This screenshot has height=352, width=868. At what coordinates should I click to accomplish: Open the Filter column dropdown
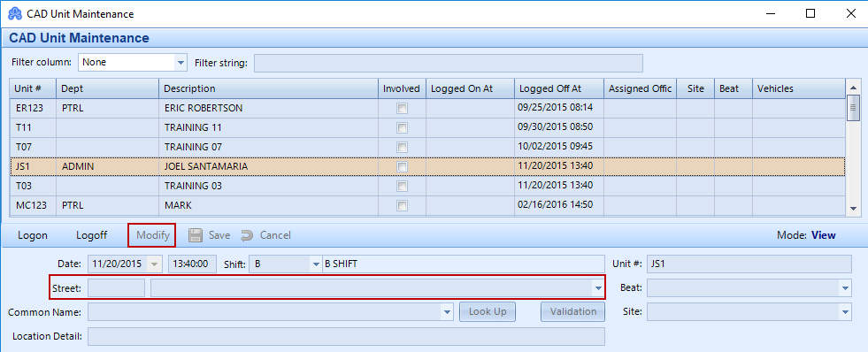point(181,63)
